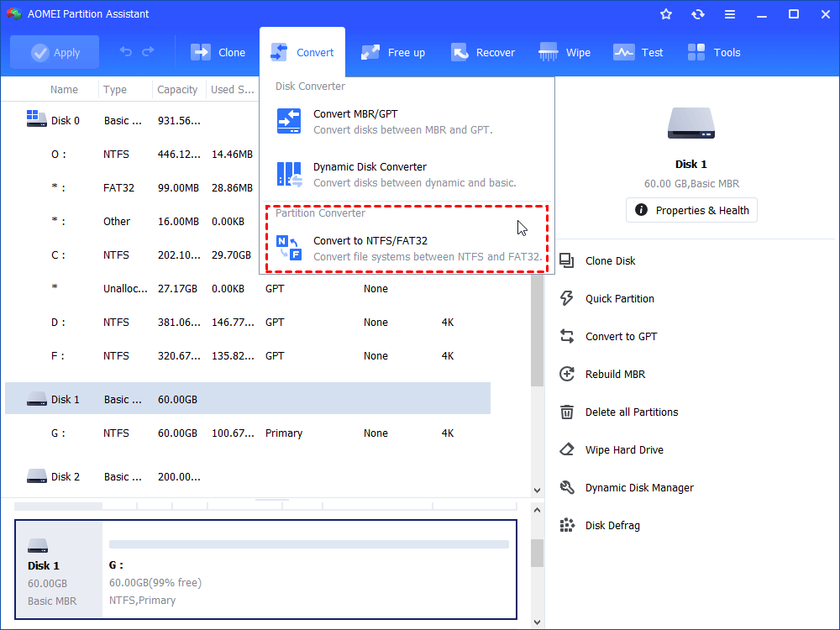Click up arrow of disk map scrollbar
Screen dimensions: 840x630
tap(537, 510)
